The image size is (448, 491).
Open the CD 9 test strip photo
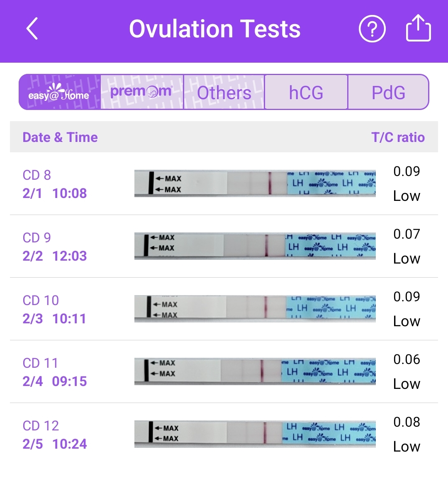tap(255, 246)
